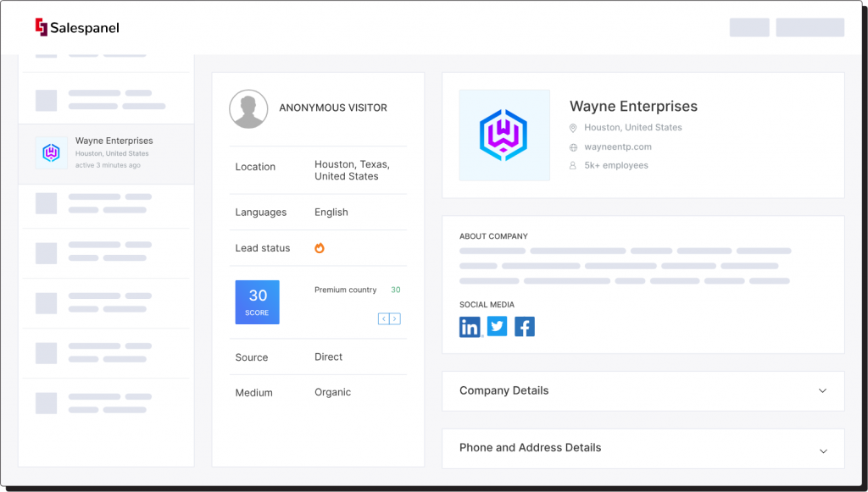Click the anonymous visitor avatar icon
Viewport: 868px width, 492px height.
pyautogui.click(x=248, y=109)
